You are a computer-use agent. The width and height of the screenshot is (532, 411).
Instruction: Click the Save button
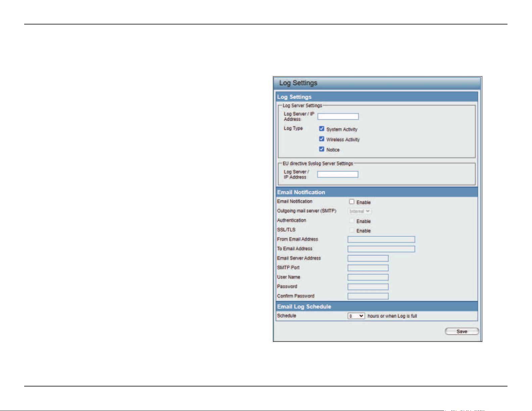point(462,331)
